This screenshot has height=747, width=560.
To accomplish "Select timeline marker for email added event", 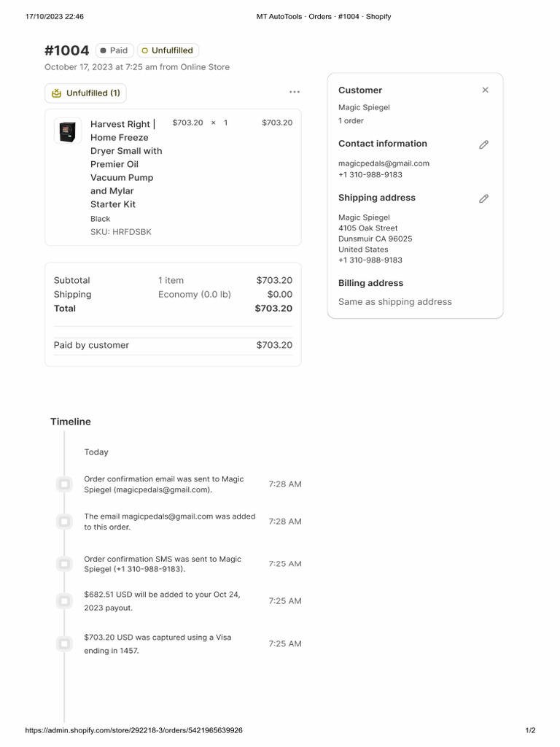I will pos(64,521).
